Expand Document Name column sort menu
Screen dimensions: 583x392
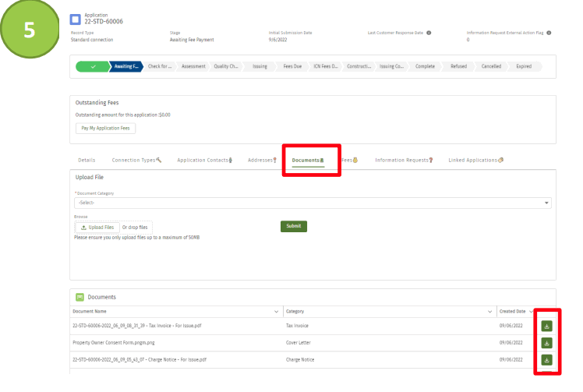click(x=276, y=312)
